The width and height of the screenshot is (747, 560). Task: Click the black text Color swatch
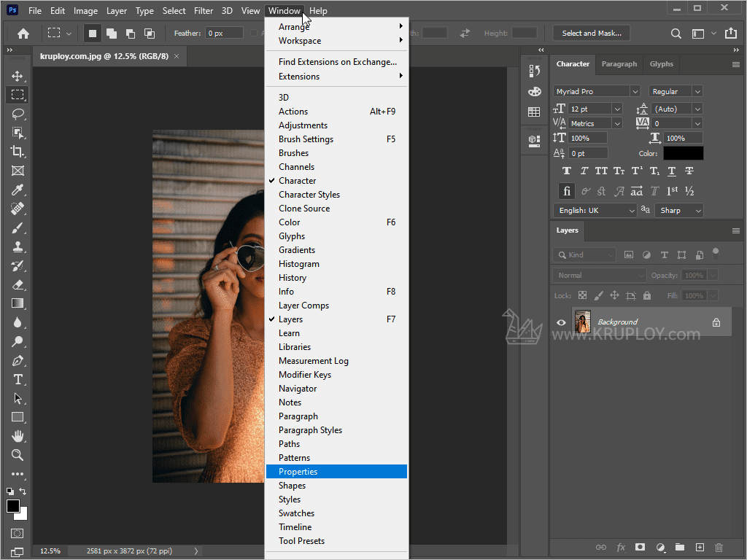(683, 153)
